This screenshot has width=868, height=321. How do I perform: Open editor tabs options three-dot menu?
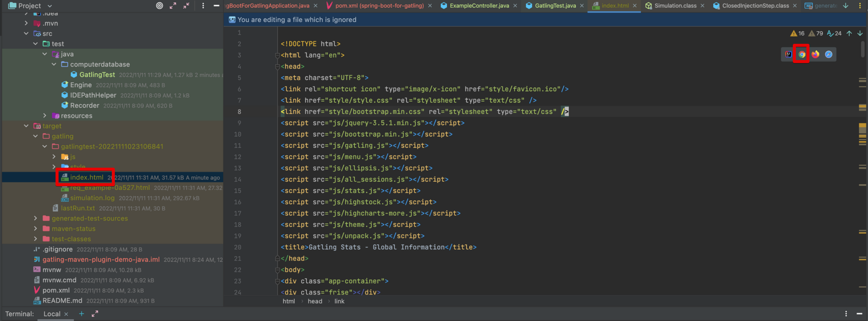[x=860, y=6]
